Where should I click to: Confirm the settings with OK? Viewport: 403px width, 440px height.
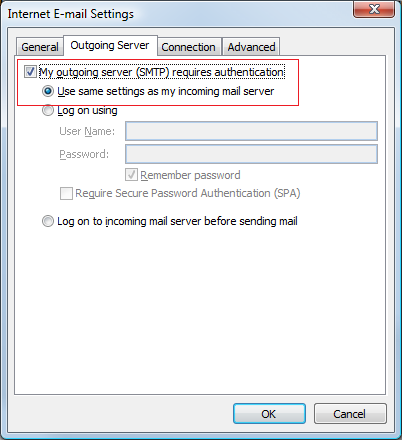269,414
